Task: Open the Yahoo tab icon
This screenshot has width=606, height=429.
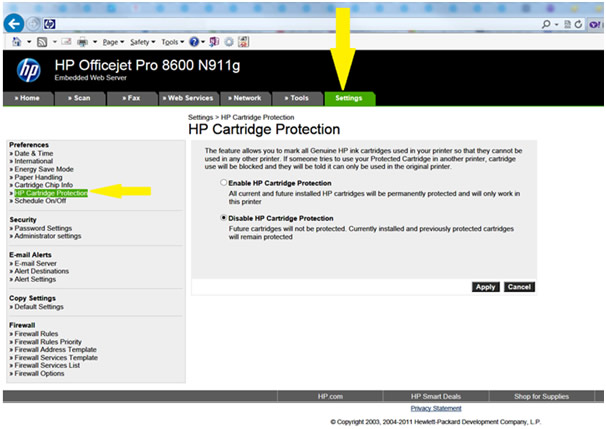Action: (x=595, y=25)
